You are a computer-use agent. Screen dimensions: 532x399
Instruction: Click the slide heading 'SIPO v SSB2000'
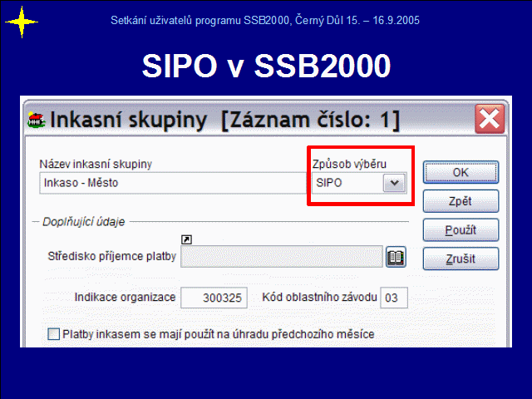click(x=266, y=66)
